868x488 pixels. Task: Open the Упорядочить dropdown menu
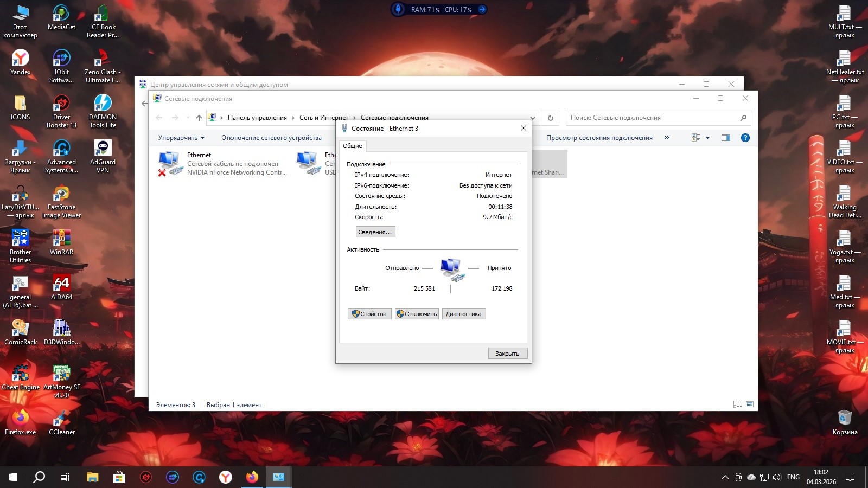click(x=181, y=138)
